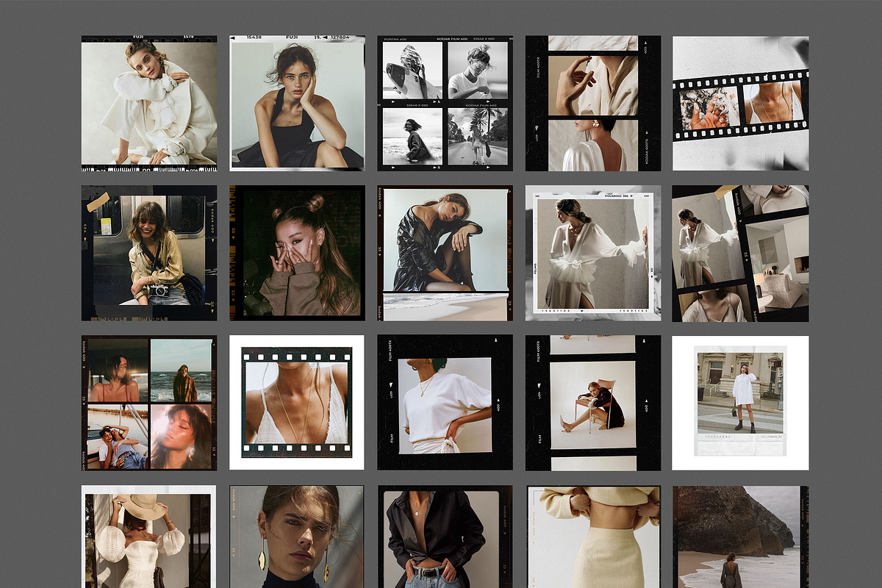The image size is (882, 588).
Task: Open thumbnail of woman with hair buns covering face
Action: pyautogui.click(x=297, y=253)
